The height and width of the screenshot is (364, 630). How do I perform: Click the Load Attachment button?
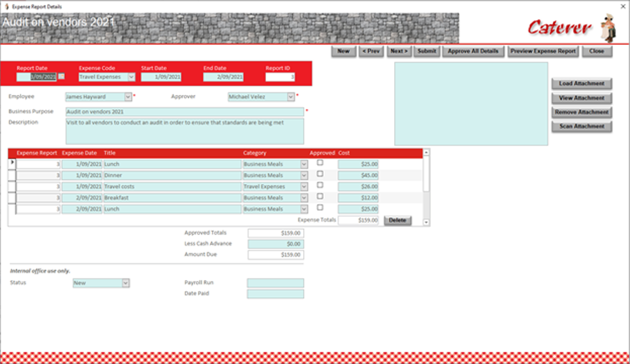tap(582, 83)
